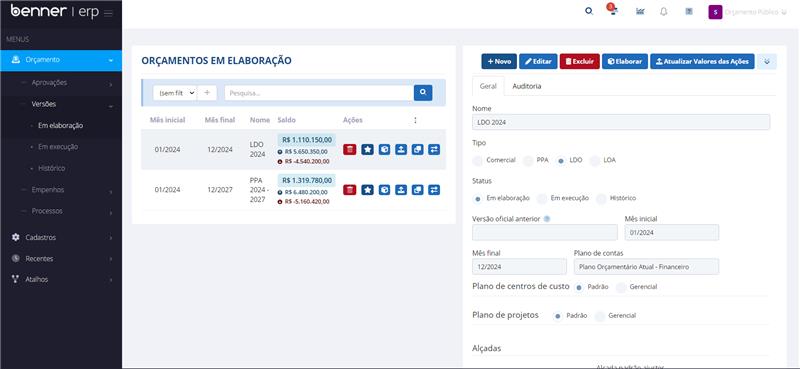Select Histórico status radio button
Screen dimensions: 800x369
tap(602, 198)
